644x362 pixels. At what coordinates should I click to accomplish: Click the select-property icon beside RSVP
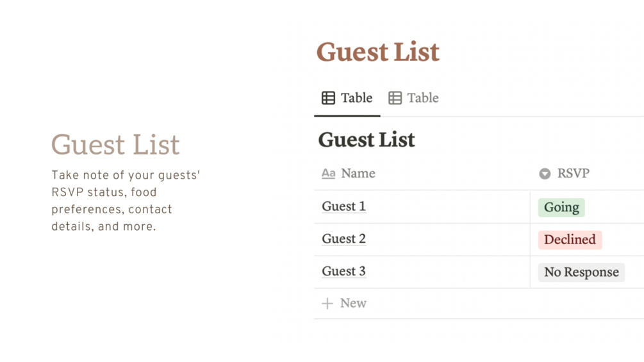(545, 174)
